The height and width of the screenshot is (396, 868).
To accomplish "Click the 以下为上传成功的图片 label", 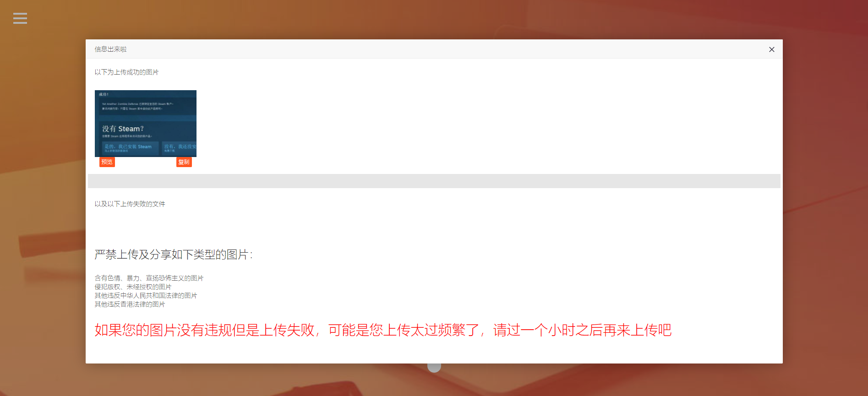I will tap(127, 72).
